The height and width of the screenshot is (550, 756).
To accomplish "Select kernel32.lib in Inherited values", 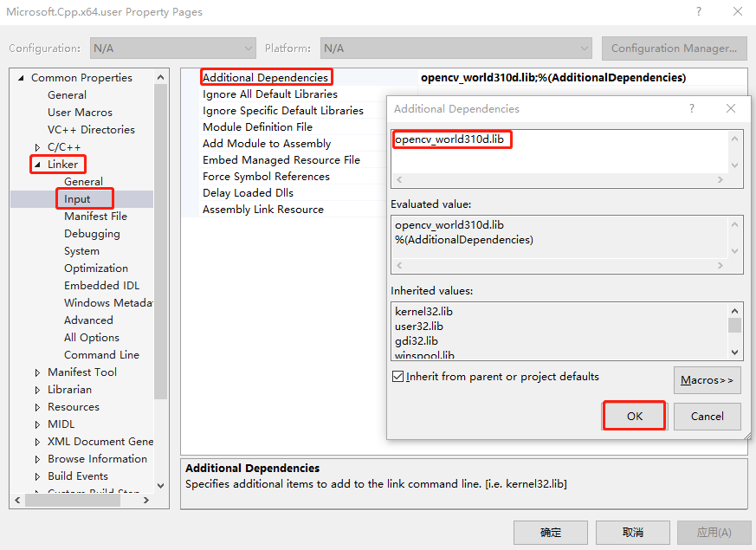I will [x=423, y=312].
